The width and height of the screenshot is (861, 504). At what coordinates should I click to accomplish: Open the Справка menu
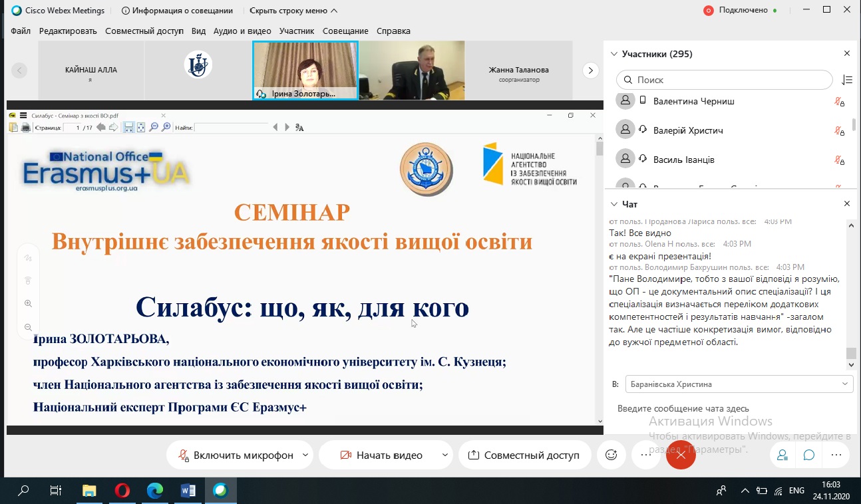(x=393, y=31)
